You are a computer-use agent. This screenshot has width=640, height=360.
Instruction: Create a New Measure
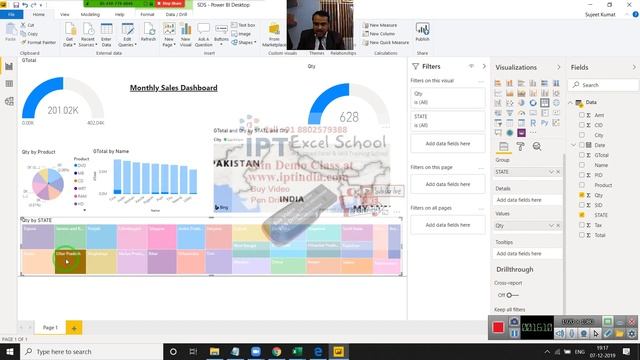[x=380, y=25]
